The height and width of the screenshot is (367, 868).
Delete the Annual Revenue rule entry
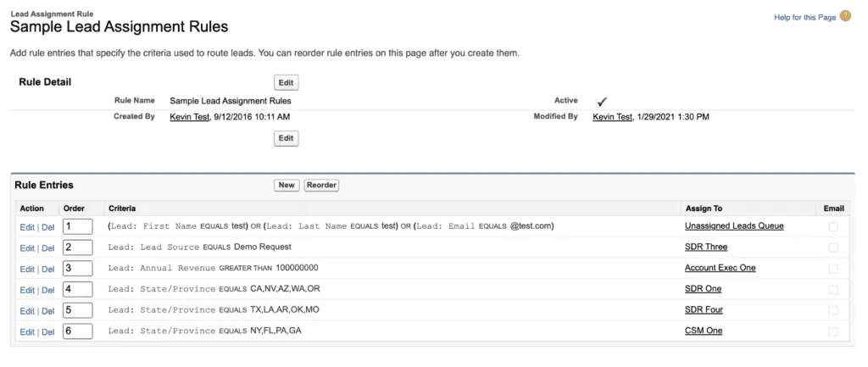tap(48, 269)
